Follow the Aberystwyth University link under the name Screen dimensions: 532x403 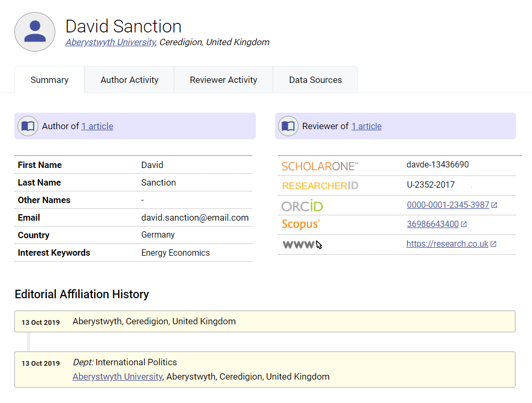pyautogui.click(x=110, y=42)
